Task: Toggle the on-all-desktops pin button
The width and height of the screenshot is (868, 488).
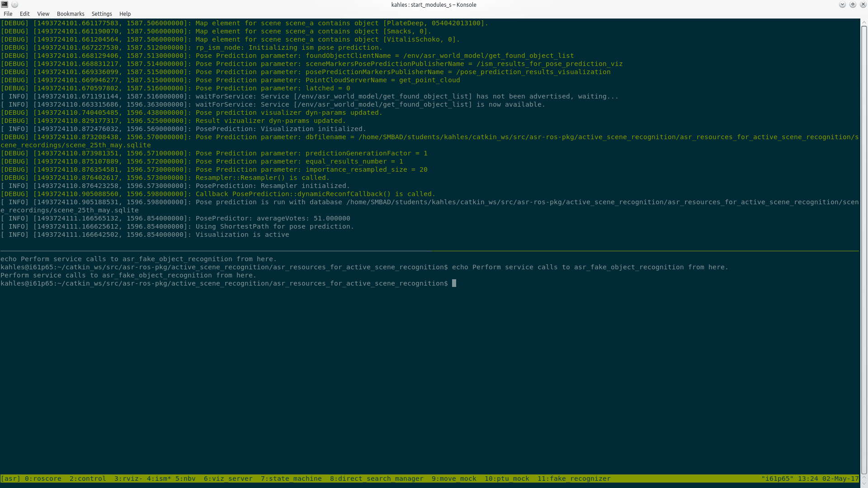Action: coord(14,5)
